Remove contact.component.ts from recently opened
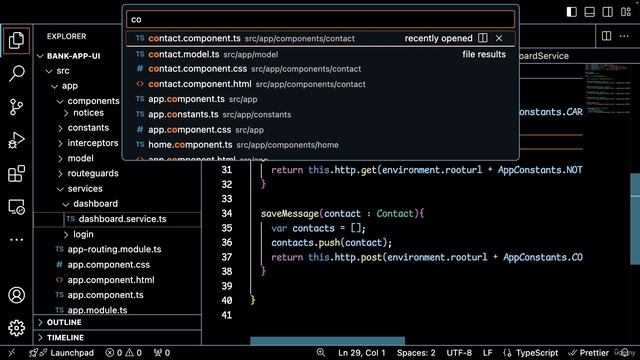The height and width of the screenshot is (360, 640). point(499,38)
